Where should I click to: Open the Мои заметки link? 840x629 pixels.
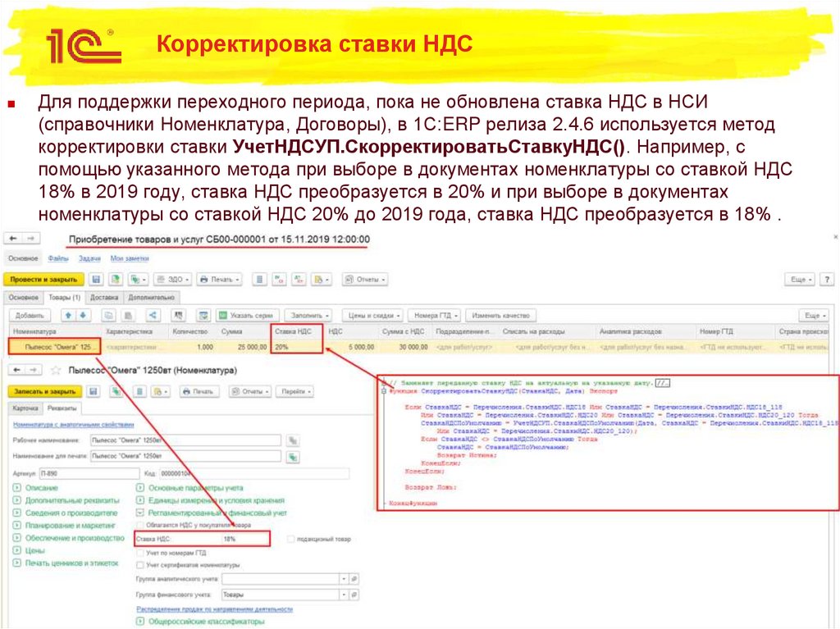pos(130,258)
